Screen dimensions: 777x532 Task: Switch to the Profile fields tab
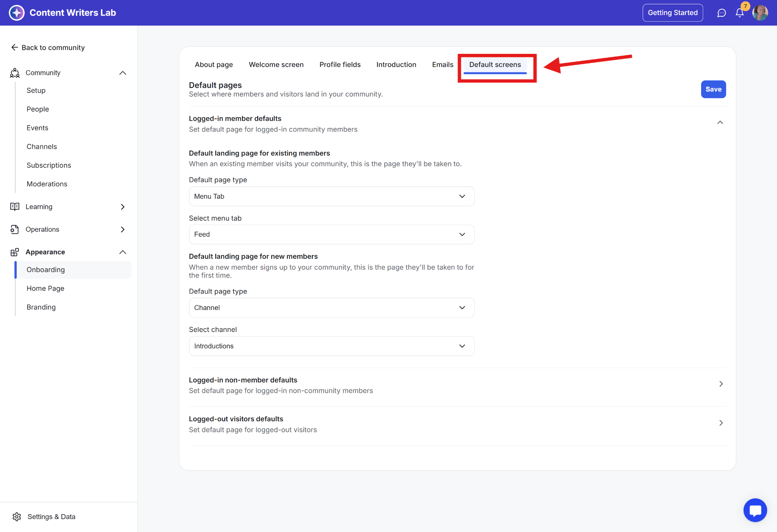(x=340, y=65)
